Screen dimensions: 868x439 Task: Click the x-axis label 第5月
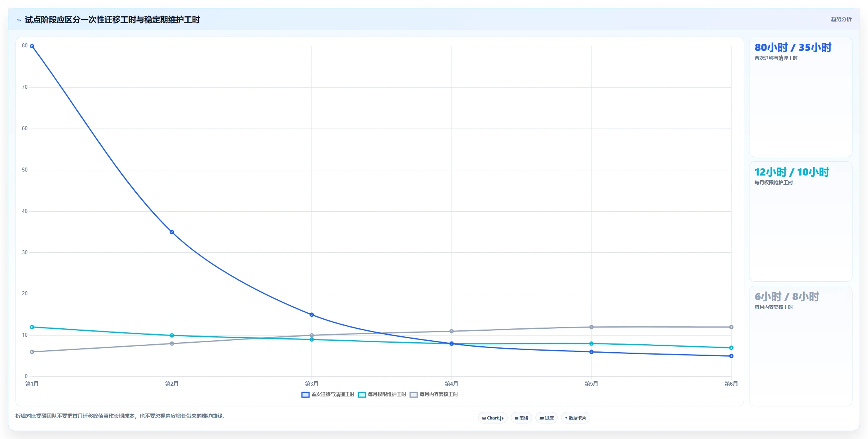(592, 384)
